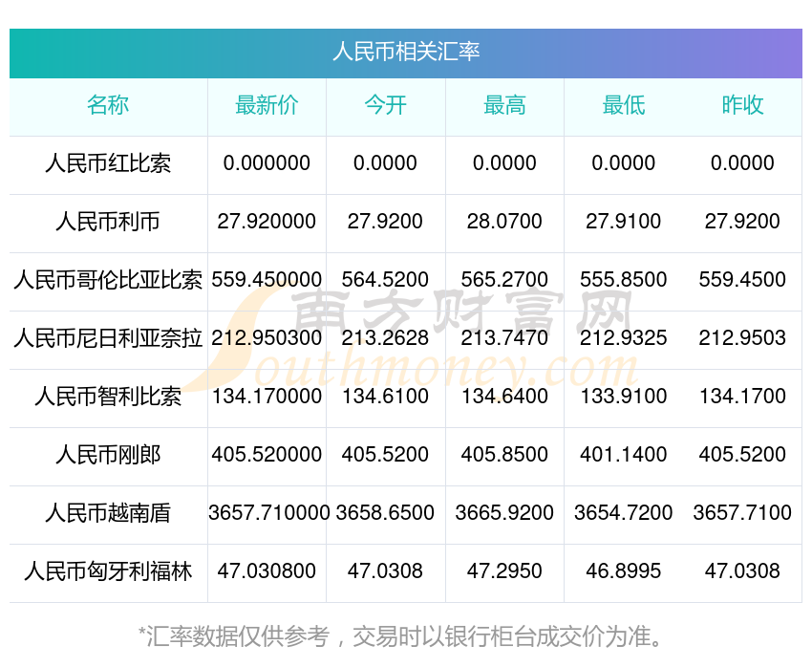Click the 27.920000 latest price value
The height and width of the screenshot is (667, 812).
tap(267, 222)
